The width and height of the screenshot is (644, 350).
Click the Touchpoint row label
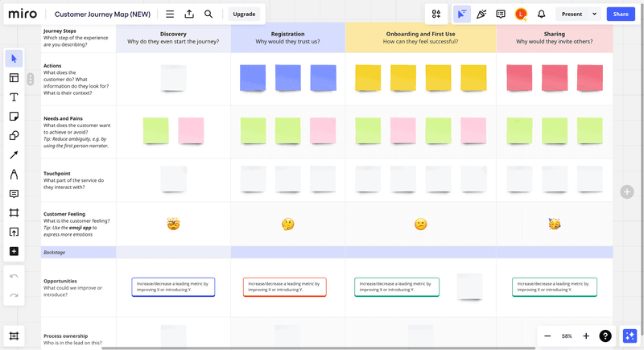point(57,174)
